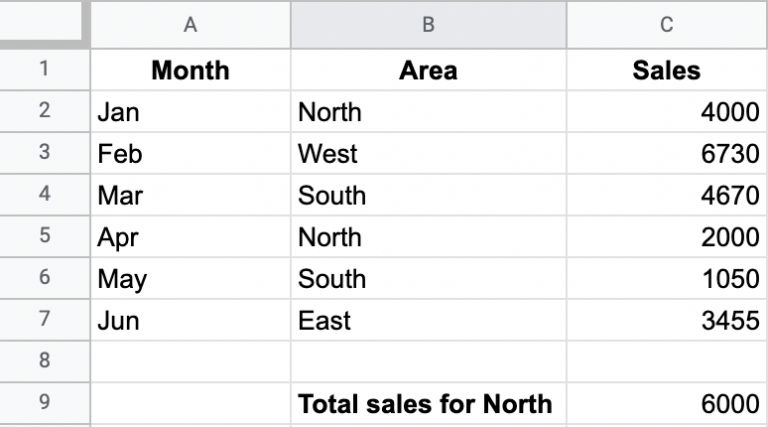This screenshot has width=768, height=427.
Task: Click the cell with value 1050
Action: [x=667, y=278]
